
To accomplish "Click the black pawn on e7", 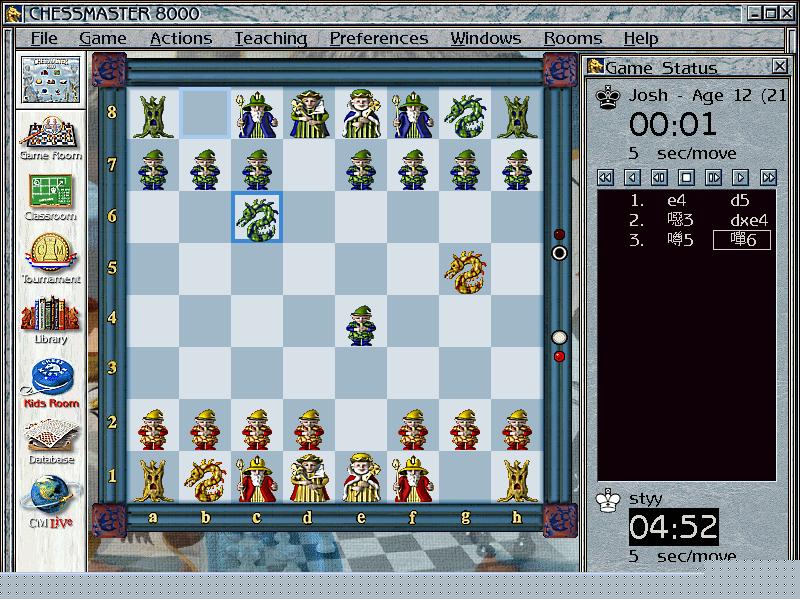I will [361, 169].
